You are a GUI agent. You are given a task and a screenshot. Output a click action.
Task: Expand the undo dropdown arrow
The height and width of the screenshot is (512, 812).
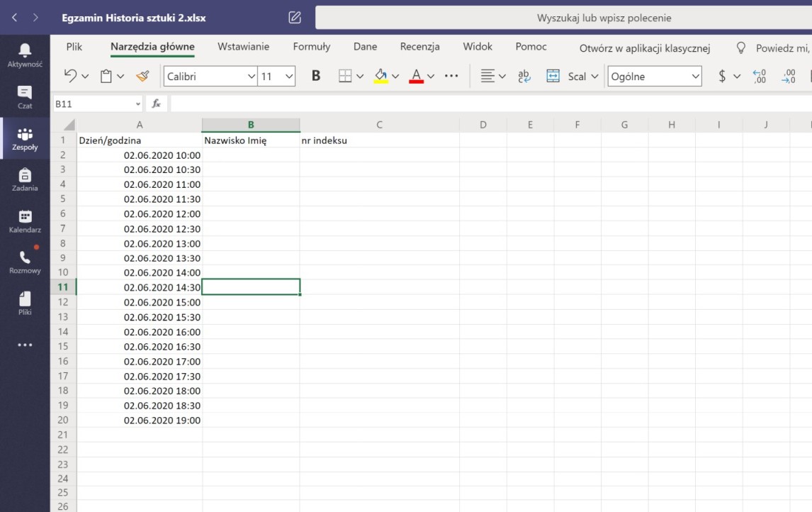point(86,76)
